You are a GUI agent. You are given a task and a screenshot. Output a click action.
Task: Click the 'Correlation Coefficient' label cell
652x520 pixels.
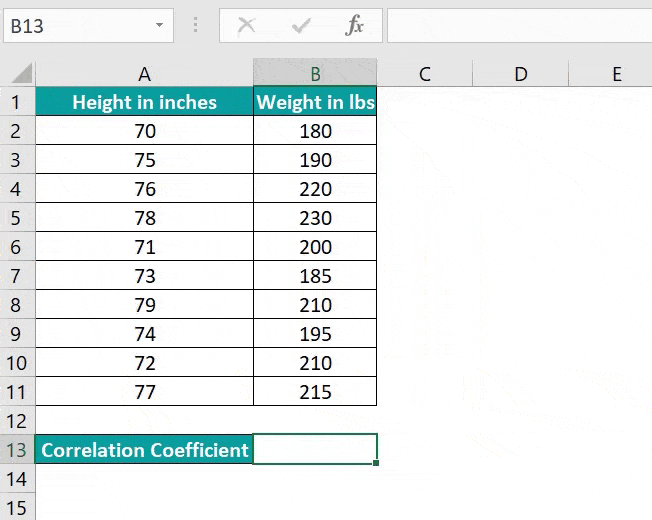[144, 449]
